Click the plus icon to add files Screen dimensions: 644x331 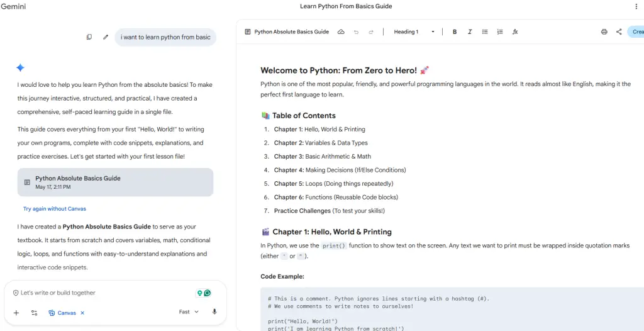pos(16,313)
